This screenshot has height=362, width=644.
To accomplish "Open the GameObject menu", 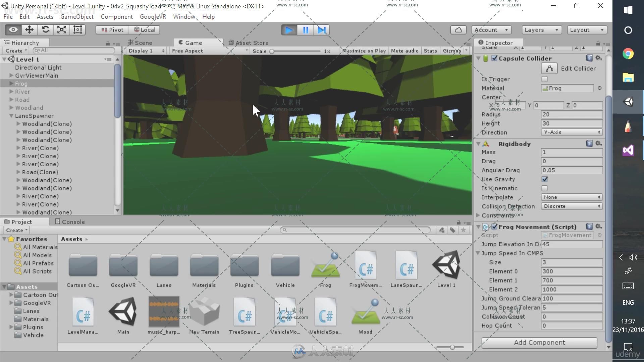I will tap(77, 16).
